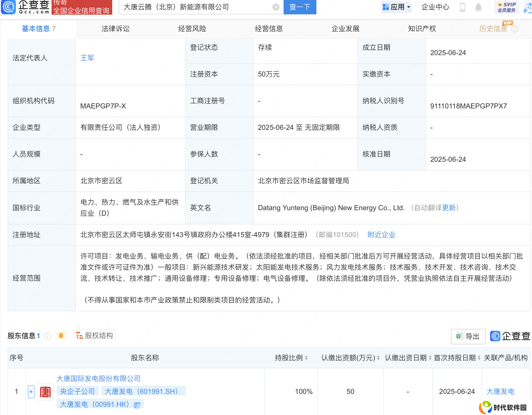This screenshot has height=415, width=532.
Task: Click the shareholding ratio 100% cell
Action: pyautogui.click(x=304, y=392)
